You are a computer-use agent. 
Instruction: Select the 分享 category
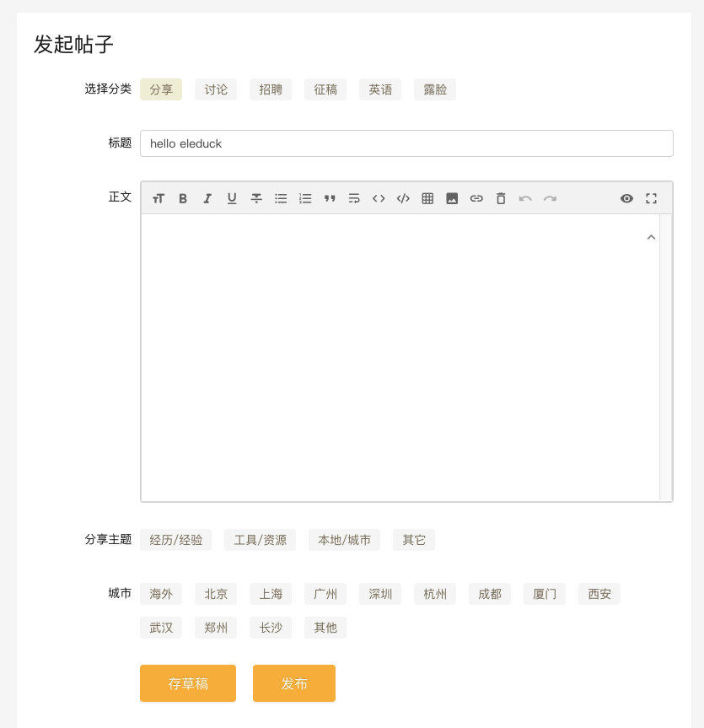point(161,89)
